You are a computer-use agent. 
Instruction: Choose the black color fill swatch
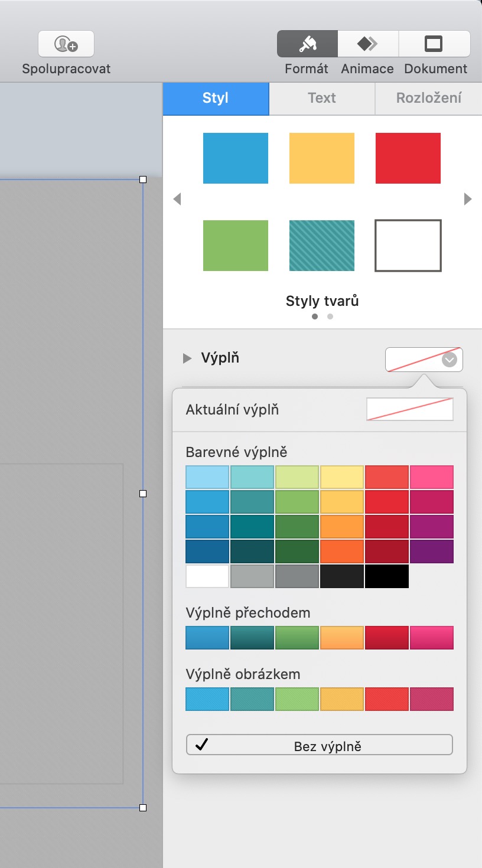[x=387, y=576]
